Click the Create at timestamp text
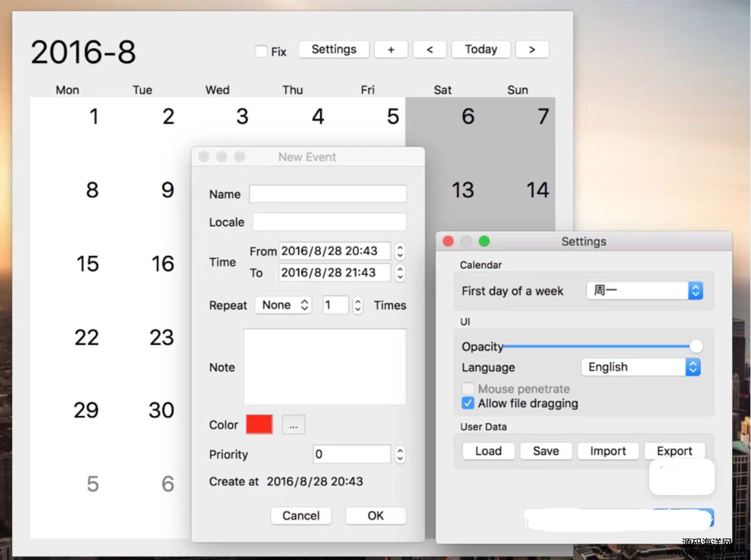 pos(315,481)
